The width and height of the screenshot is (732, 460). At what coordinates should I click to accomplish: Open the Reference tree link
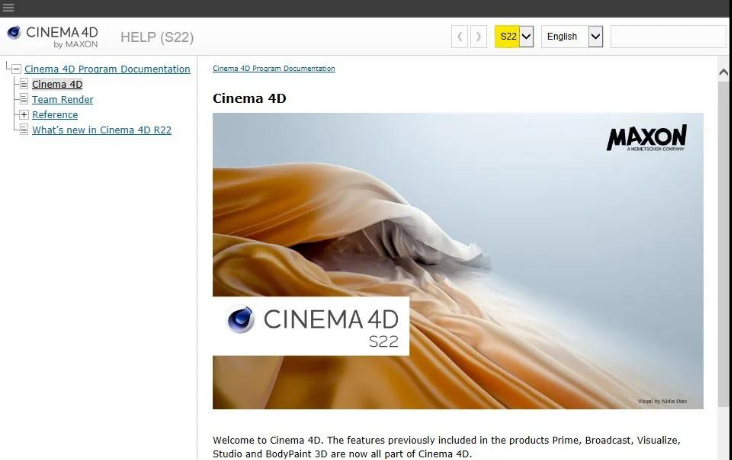pos(55,115)
